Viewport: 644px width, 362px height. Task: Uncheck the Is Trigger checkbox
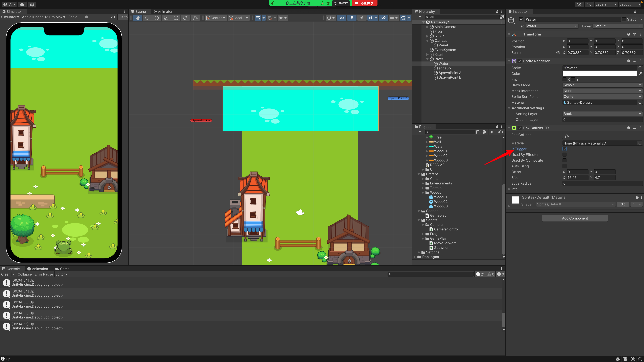coord(564,149)
